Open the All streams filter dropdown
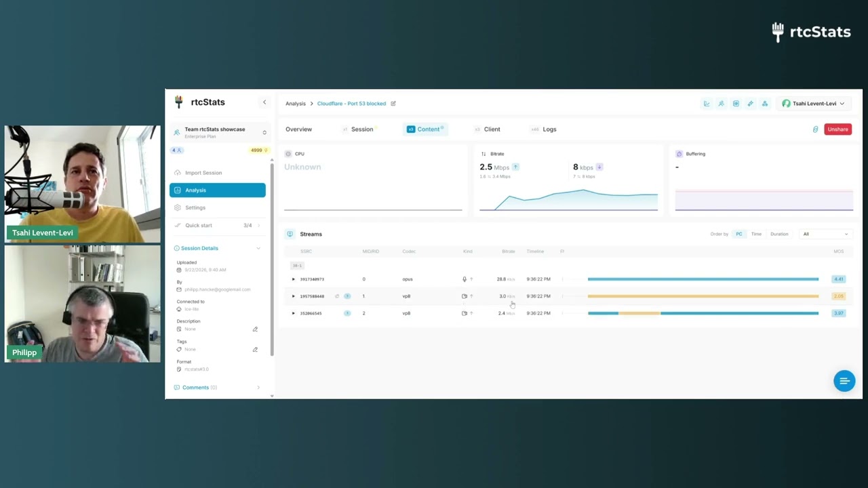 click(x=825, y=234)
